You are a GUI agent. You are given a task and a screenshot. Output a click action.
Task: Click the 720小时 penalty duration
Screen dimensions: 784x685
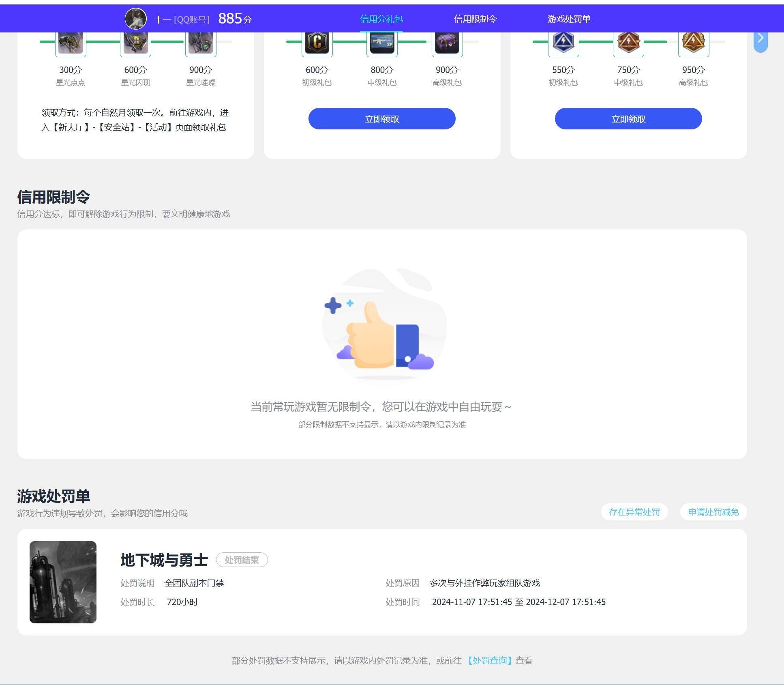182,602
